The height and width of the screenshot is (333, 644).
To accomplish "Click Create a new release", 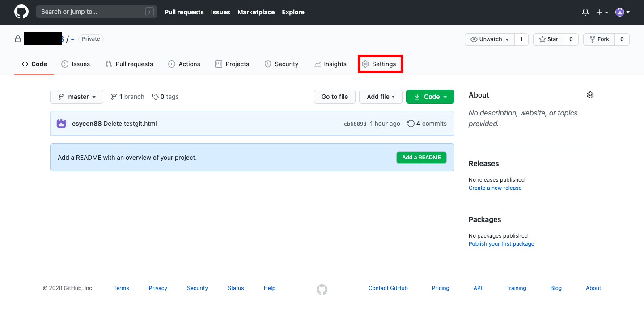I will point(495,188).
